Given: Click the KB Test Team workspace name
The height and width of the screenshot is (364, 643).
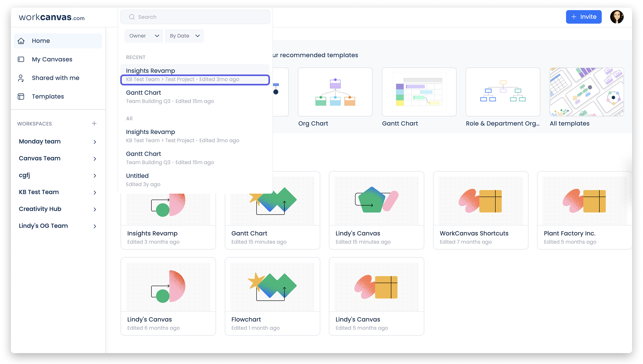Looking at the screenshot, I should pos(39,192).
